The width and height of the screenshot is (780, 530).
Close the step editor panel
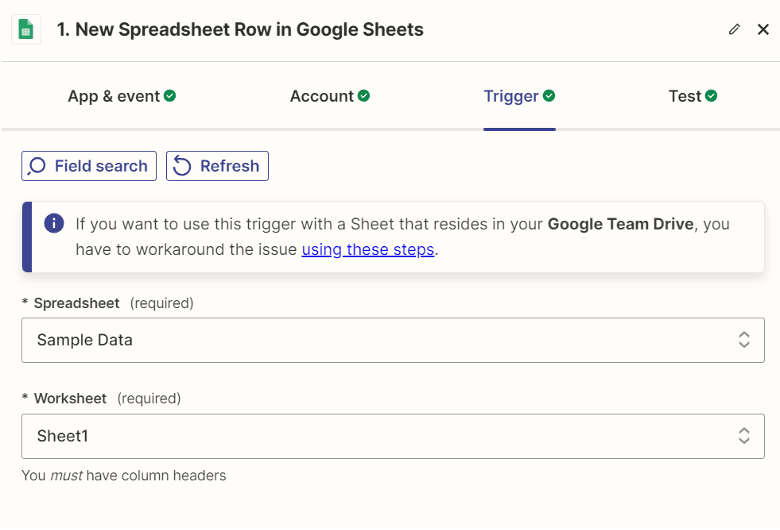coord(763,30)
